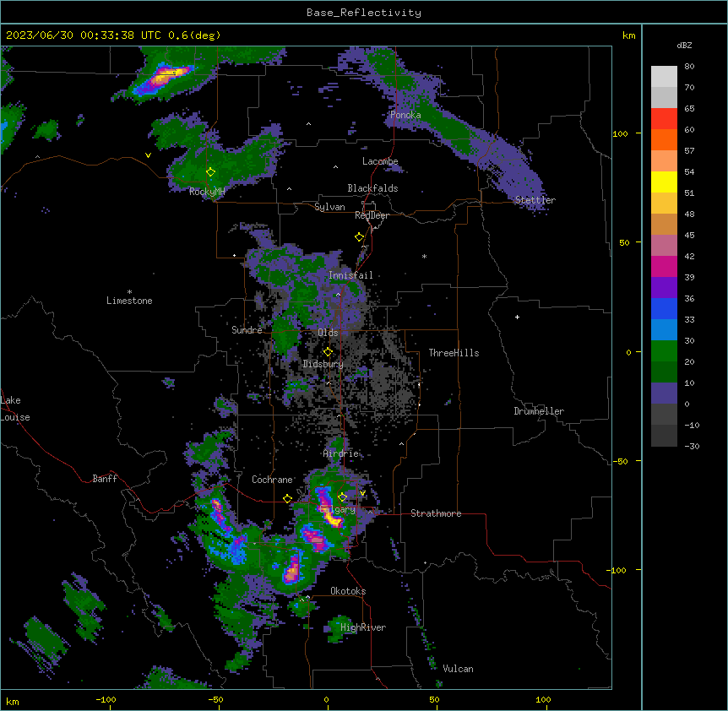Click the Vulcan label
The height and width of the screenshot is (711, 728).
[x=459, y=669]
